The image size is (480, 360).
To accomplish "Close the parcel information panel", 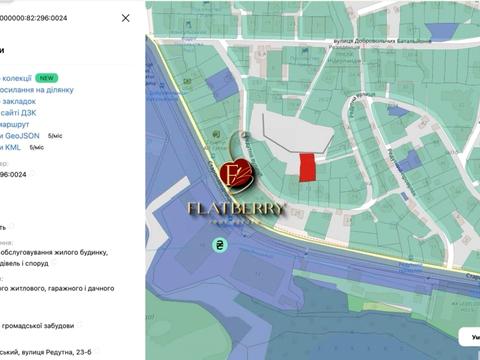I will click(125, 18).
